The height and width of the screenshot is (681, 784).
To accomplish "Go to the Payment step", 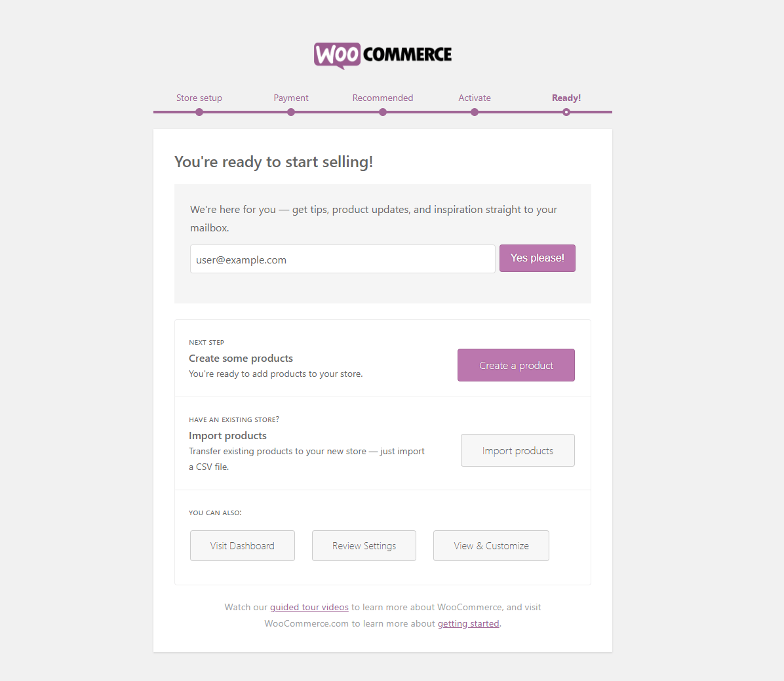I will tap(291, 98).
